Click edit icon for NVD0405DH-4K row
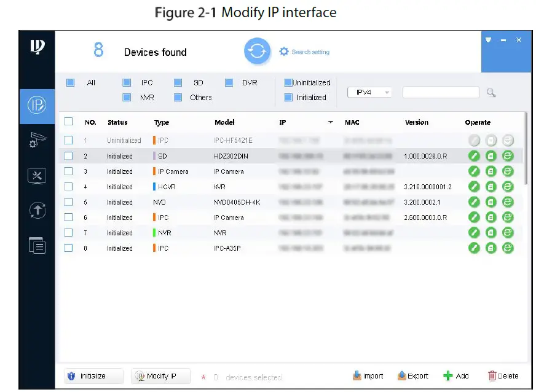 pos(474,202)
